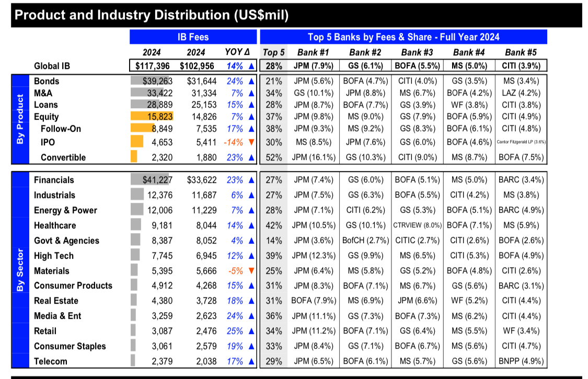Select the gray Financials bar
Screen dimensions: 588x379
pyautogui.click(x=152, y=179)
